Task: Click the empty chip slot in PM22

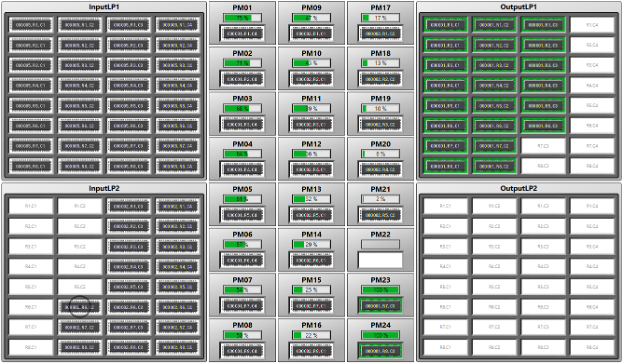Action: click(380, 260)
